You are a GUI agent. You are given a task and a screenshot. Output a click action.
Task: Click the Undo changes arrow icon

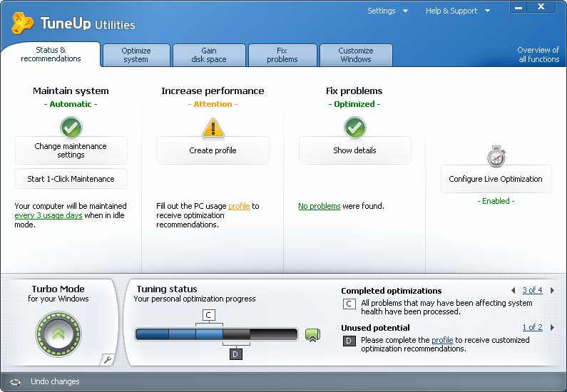[x=16, y=382]
